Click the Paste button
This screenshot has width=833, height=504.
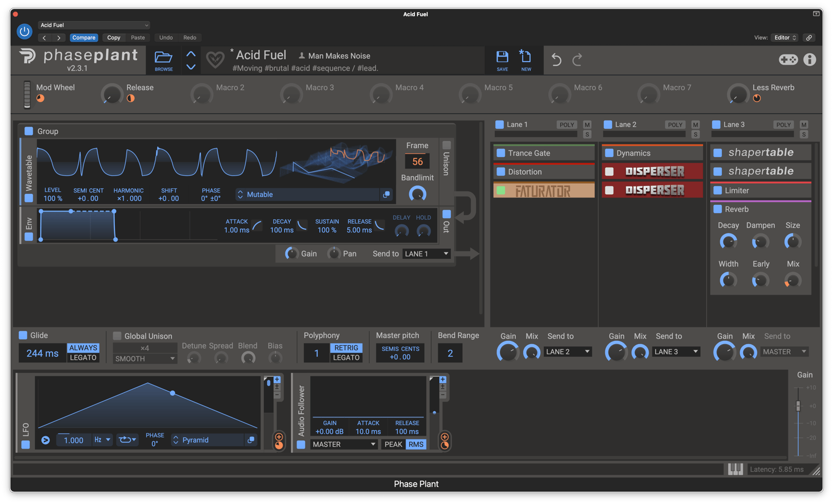click(138, 38)
